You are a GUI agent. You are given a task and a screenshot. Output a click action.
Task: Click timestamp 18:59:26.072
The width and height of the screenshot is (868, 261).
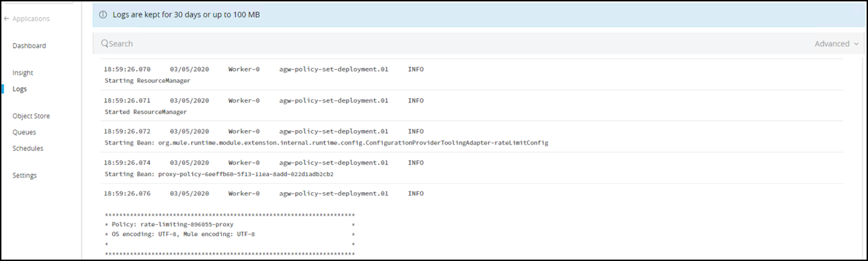coord(127,131)
